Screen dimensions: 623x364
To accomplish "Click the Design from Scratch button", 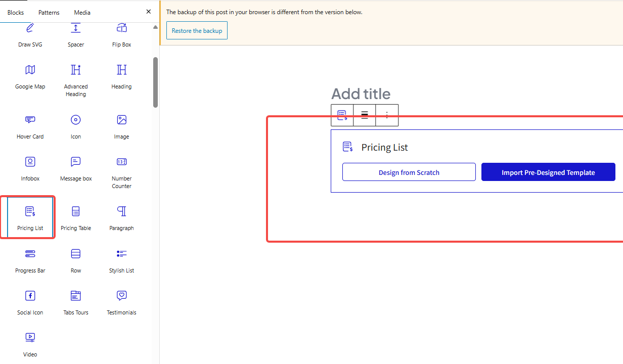I will pyautogui.click(x=409, y=172).
